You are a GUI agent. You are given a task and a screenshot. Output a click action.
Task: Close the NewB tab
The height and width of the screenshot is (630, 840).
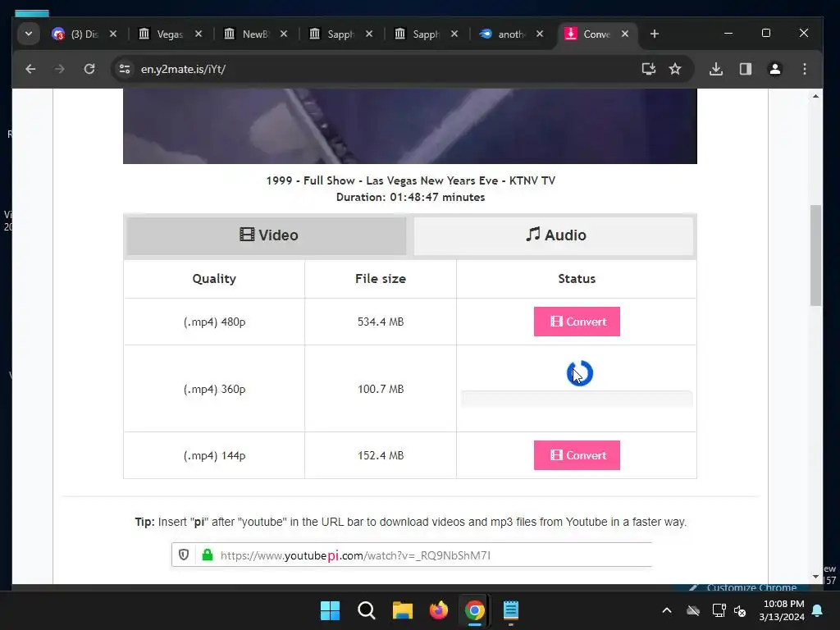(x=283, y=34)
